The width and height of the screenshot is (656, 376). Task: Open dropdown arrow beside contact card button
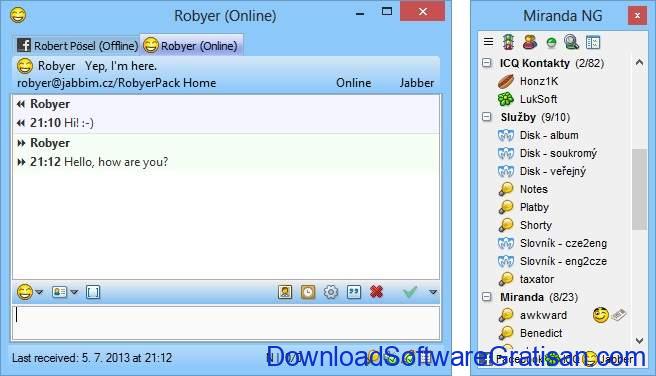74,292
